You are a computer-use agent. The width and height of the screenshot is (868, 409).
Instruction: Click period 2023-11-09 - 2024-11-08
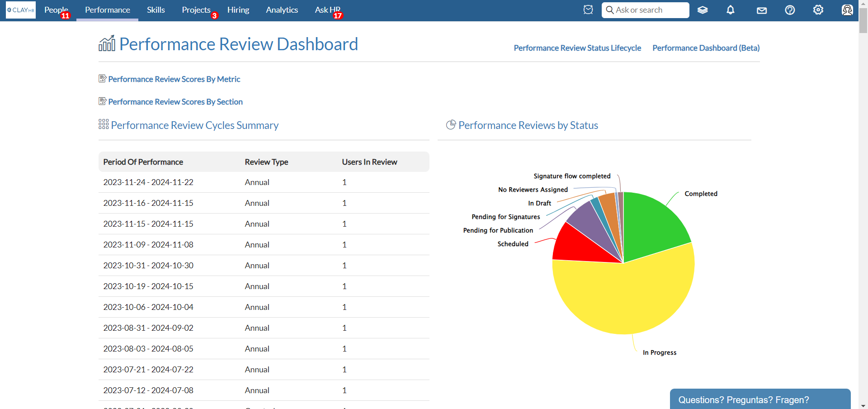148,245
